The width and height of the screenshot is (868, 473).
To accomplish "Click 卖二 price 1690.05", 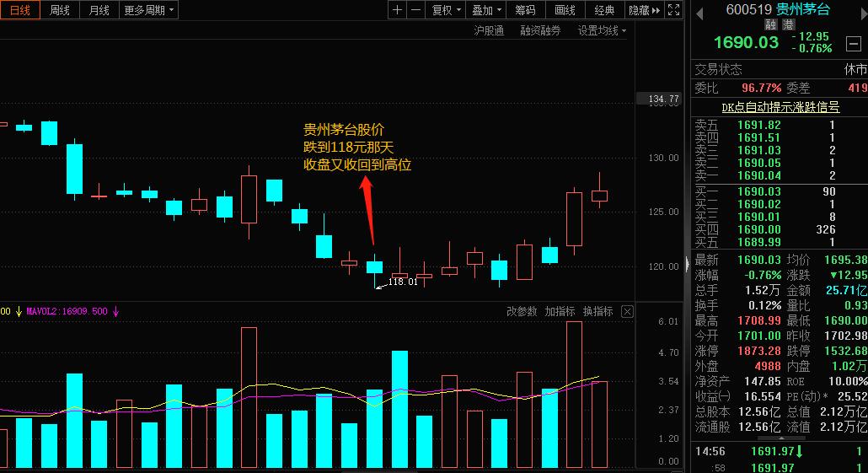I will 759,164.
